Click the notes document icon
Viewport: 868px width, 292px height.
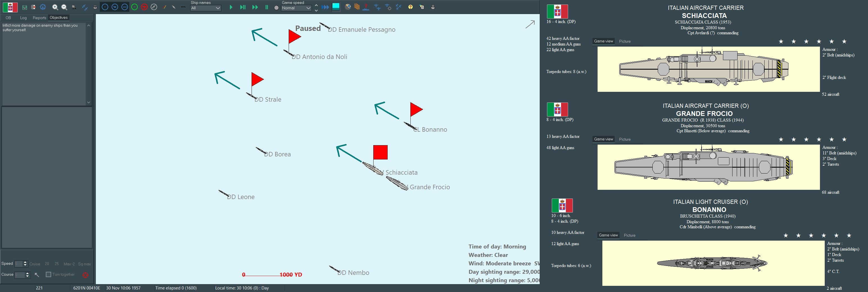point(422,7)
